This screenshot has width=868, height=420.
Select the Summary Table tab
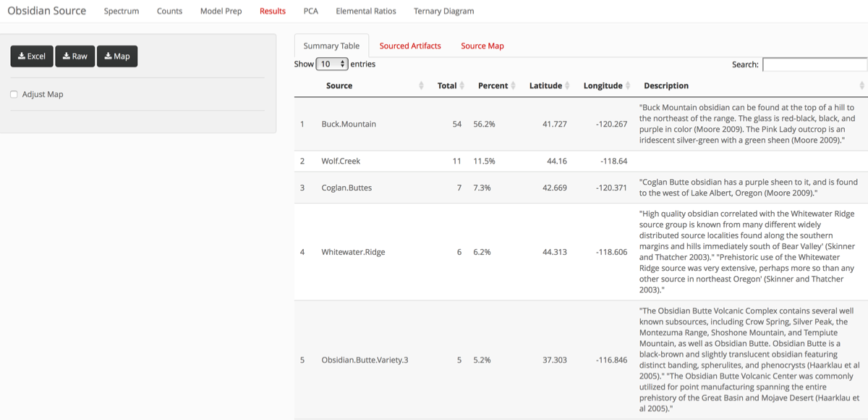tap(331, 46)
